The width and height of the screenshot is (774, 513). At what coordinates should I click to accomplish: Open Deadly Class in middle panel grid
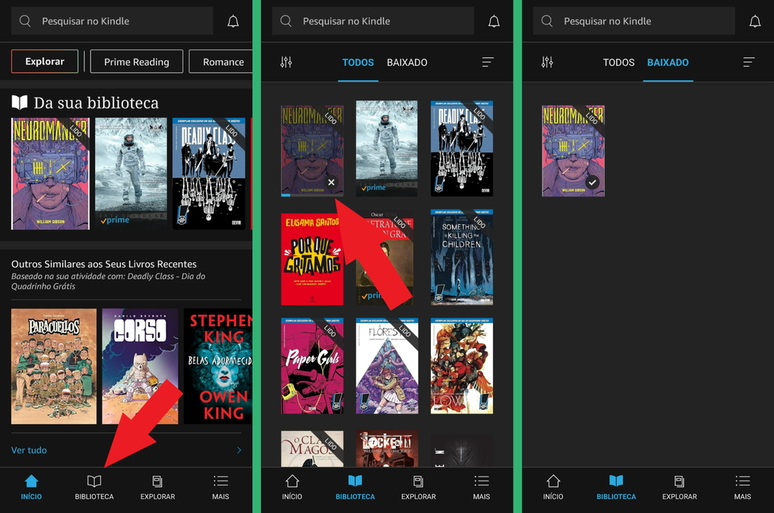[462, 149]
